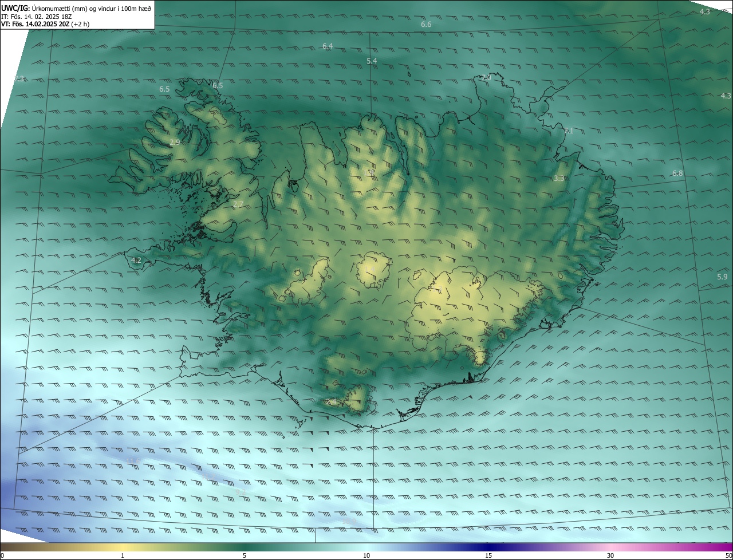Image resolution: width=733 pixels, height=560 pixels.
Task: Click the 7.1 value on the map
Action: point(568,131)
